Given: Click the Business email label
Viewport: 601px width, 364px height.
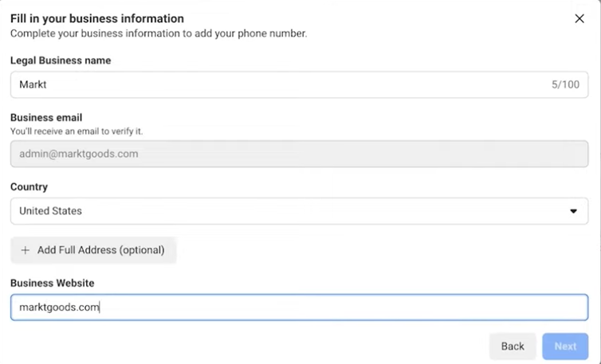Looking at the screenshot, I should [46, 117].
